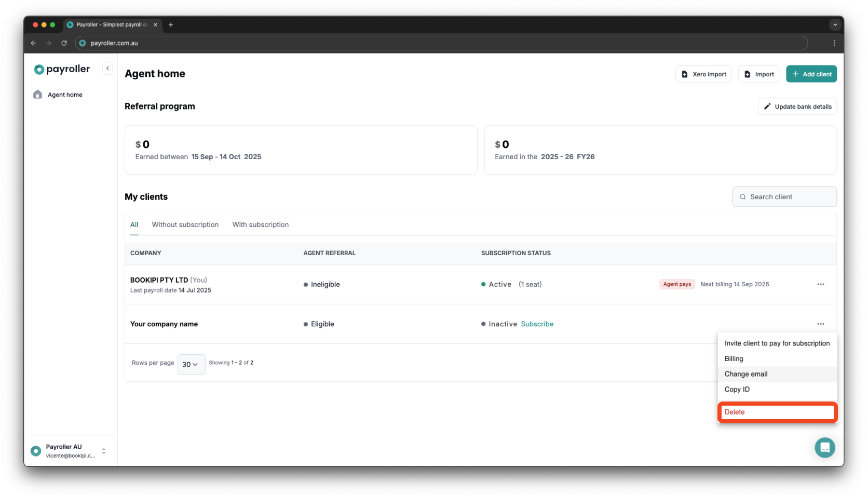Click the Active subscription status
868x498 pixels.
tap(496, 284)
